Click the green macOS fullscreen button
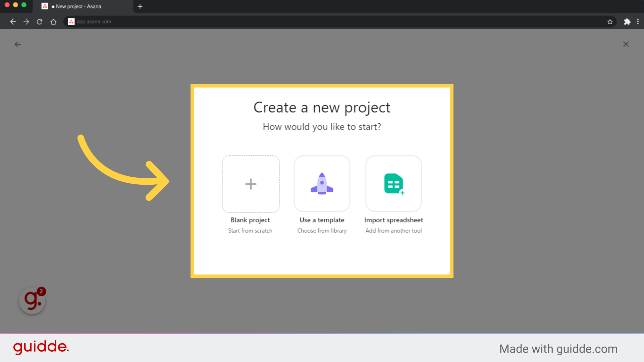The height and width of the screenshot is (362, 644). click(x=24, y=5)
